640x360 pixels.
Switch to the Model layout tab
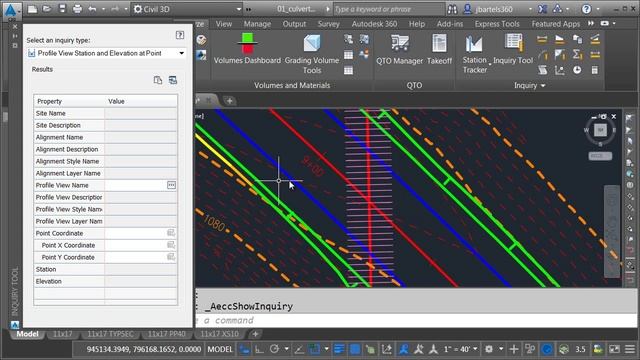click(27, 334)
